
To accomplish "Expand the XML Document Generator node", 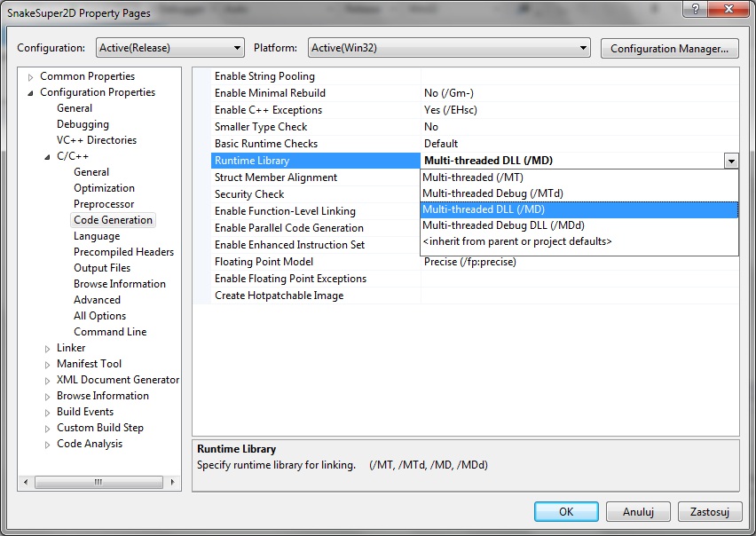I will click(x=47, y=381).
